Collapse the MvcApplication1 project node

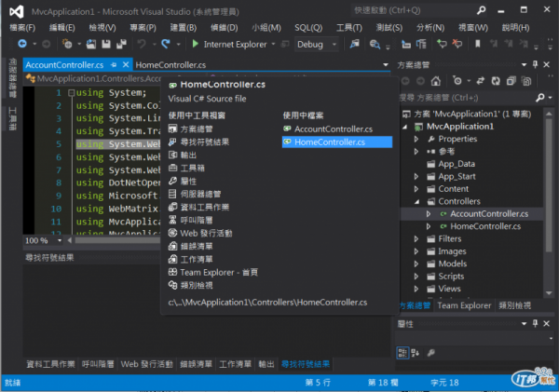tap(405, 127)
